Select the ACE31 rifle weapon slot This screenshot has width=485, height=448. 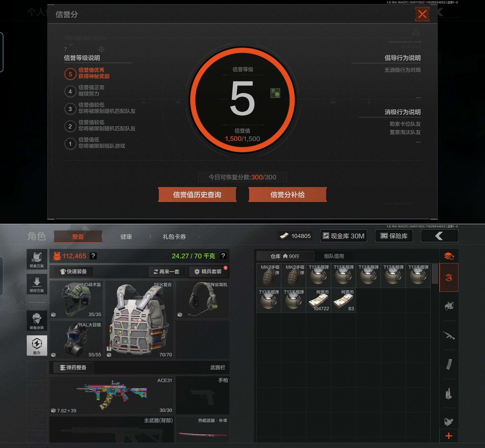pos(112,395)
